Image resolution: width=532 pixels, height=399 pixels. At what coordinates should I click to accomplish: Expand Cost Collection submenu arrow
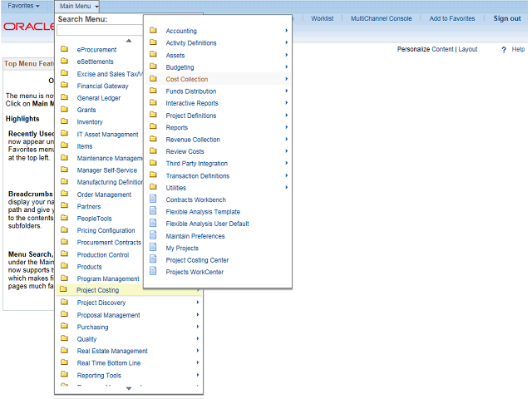point(286,79)
